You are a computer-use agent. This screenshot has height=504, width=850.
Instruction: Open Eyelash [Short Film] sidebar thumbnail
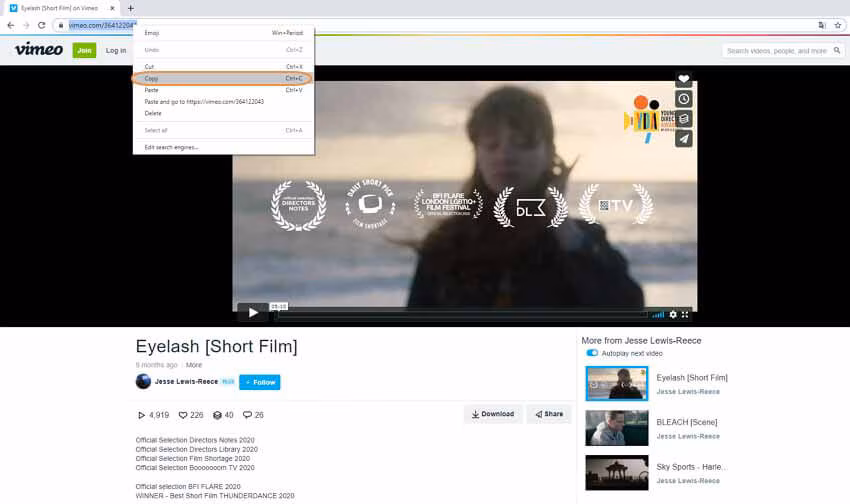pos(616,383)
